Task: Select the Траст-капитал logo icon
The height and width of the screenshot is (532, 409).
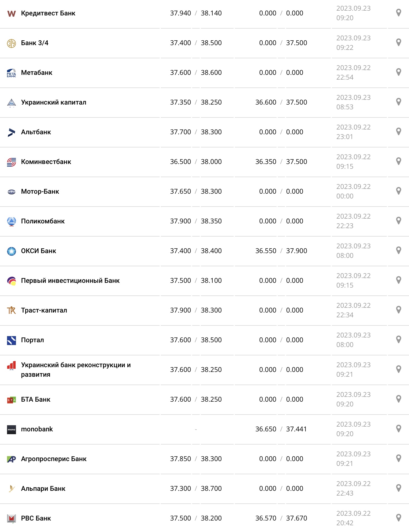Action: (x=11, y=310)
